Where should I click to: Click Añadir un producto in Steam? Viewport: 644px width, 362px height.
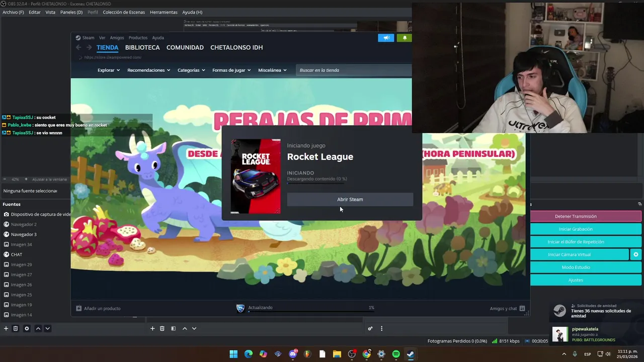(x=99, y=308)
